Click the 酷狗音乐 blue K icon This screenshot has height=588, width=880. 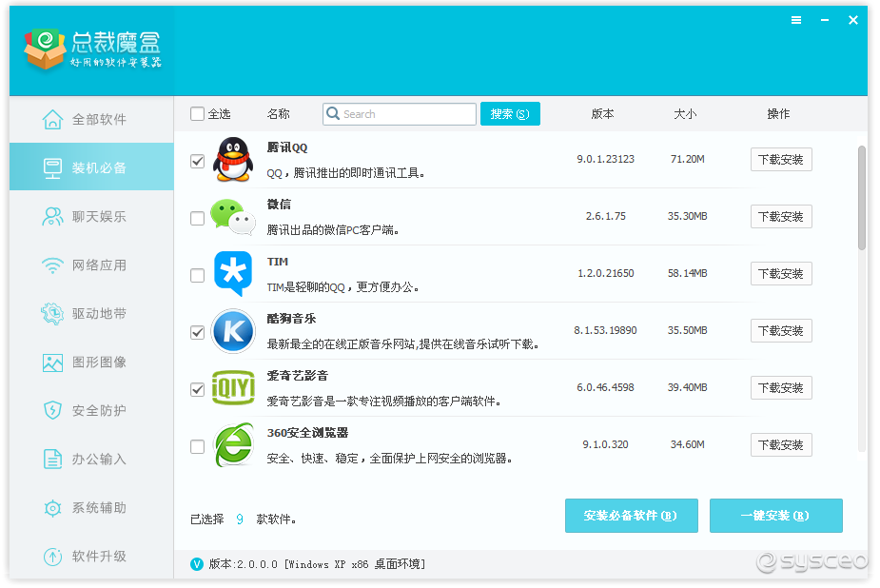[x=233, y=331]
